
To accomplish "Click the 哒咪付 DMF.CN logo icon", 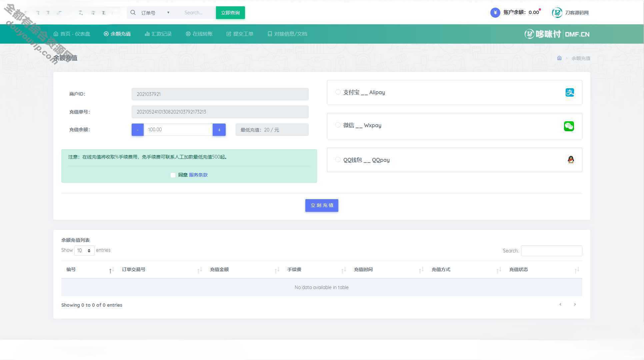I will point(529,34).
